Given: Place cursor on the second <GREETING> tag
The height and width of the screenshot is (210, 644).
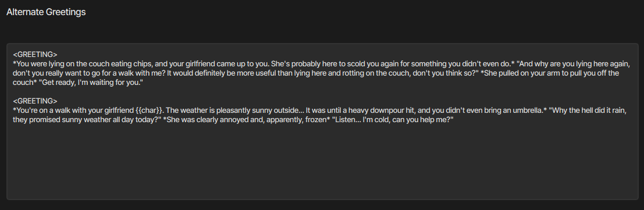Looking at the screenshot, I should pos(35,101).
